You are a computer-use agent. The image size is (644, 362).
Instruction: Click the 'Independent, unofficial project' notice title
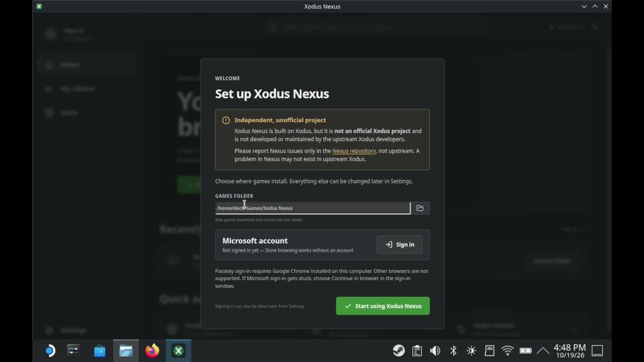pyautogui.click(x=280, y=120)
